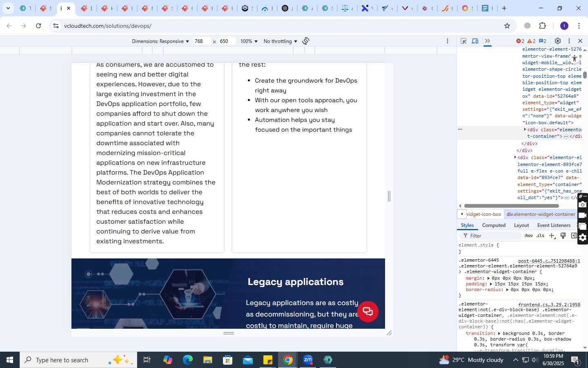Activate the inspect element picker in DevTools
This screenshot has height=368, width=588.
(x=463, y=41)
